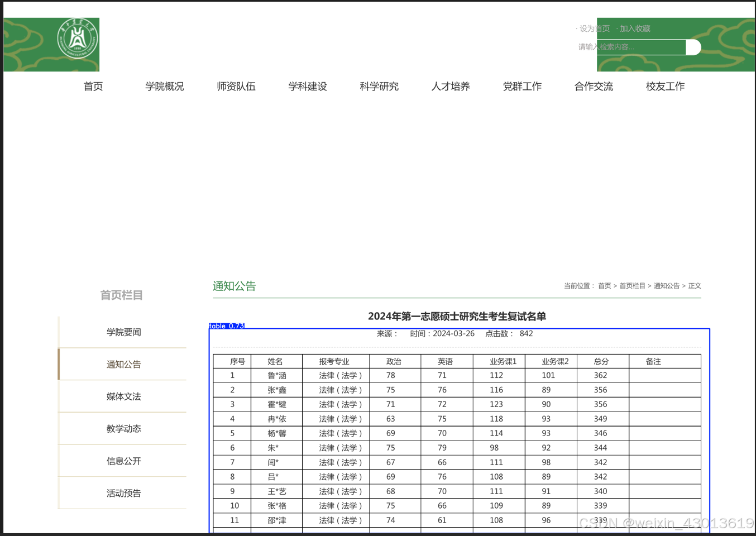
Task: Open the 科学研究 menu
Action: pyautogui.click(x=379, y=87)
